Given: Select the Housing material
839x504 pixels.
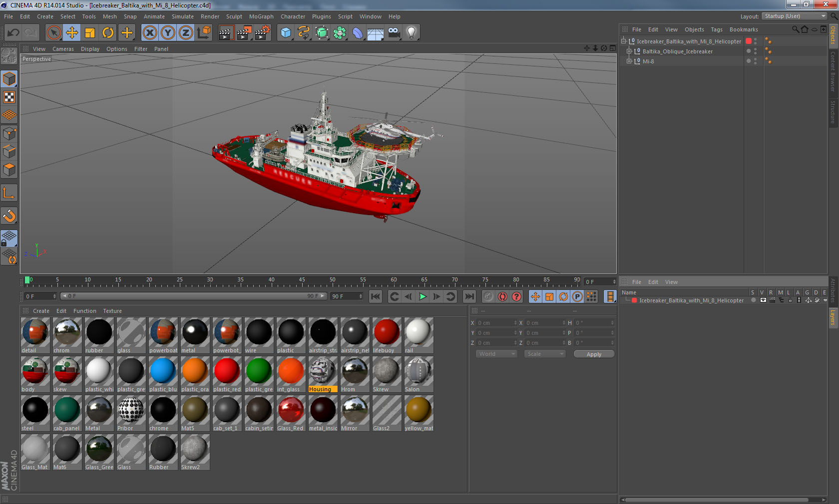Looking at the screenshot, I should (323, 374).
